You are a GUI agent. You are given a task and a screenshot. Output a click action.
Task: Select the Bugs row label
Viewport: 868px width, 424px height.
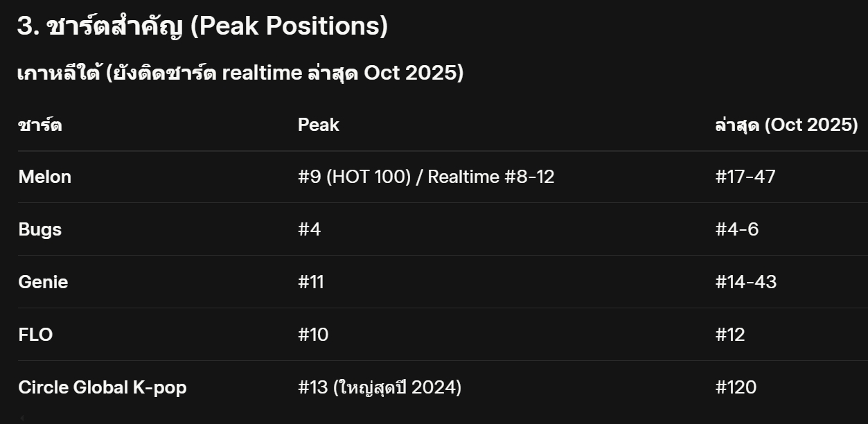click(x=40, y=229)
